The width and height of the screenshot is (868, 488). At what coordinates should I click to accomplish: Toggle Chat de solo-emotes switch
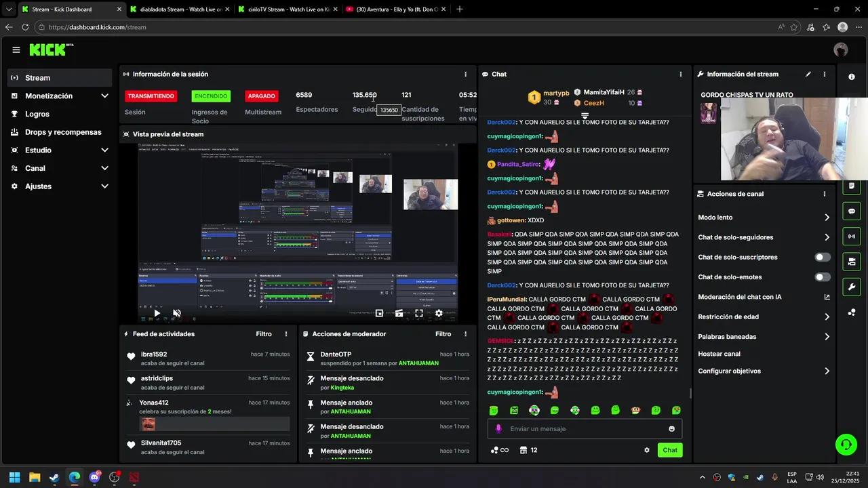pos(823,277)
